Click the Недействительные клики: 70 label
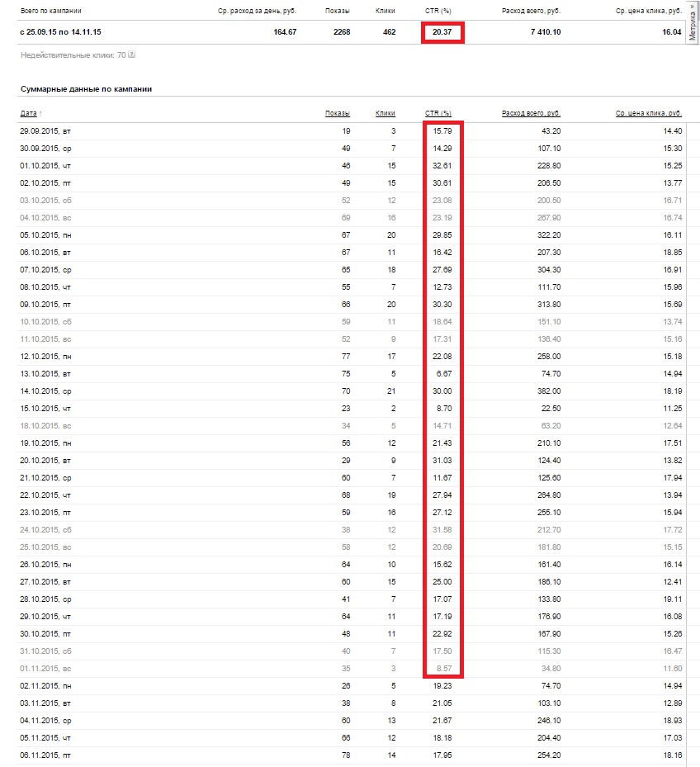This screenshot has height=767, width=700. pos(73,54)
